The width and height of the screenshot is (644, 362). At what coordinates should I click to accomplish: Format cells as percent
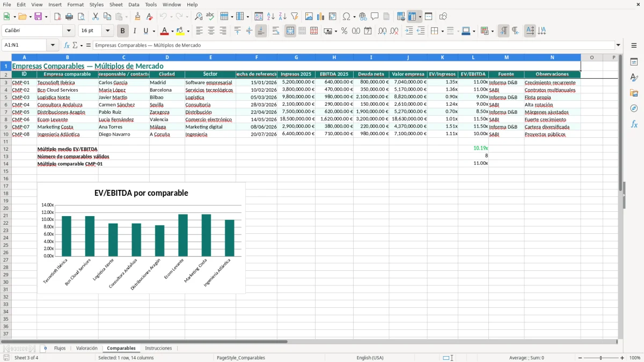click(344, 31)
